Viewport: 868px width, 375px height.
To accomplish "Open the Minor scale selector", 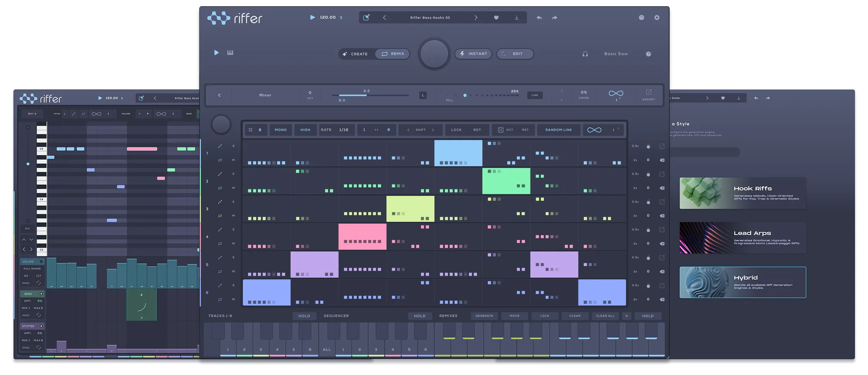I will 265,95.
